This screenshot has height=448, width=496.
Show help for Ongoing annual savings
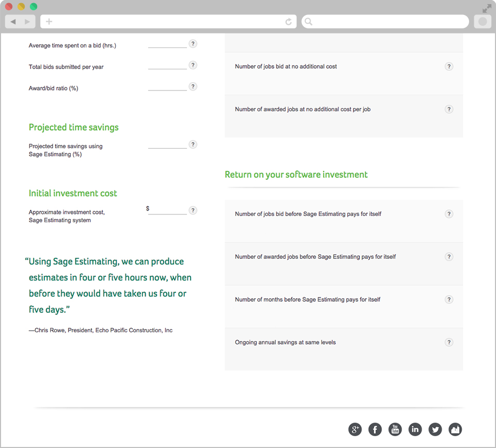pos(449,342)
